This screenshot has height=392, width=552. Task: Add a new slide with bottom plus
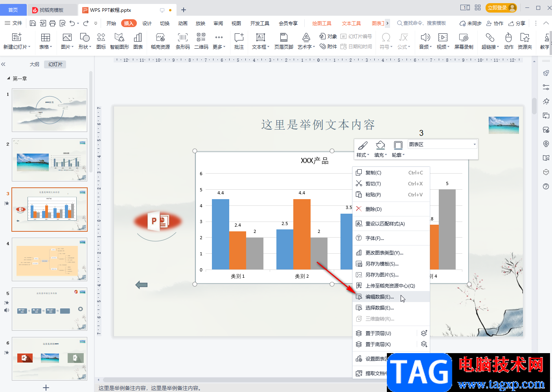tap(46, 388)
